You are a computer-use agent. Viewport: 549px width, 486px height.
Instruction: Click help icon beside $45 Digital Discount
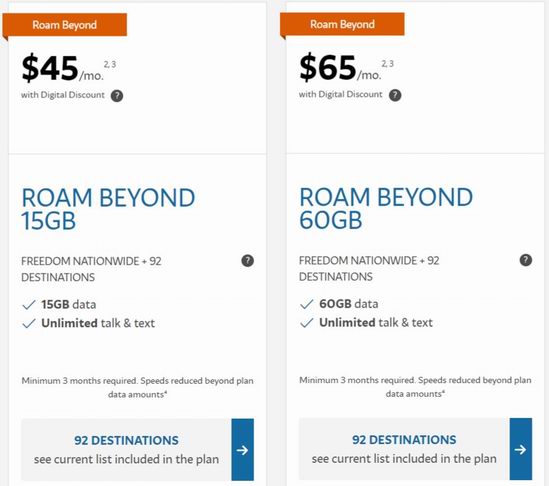tap(117, 96)
